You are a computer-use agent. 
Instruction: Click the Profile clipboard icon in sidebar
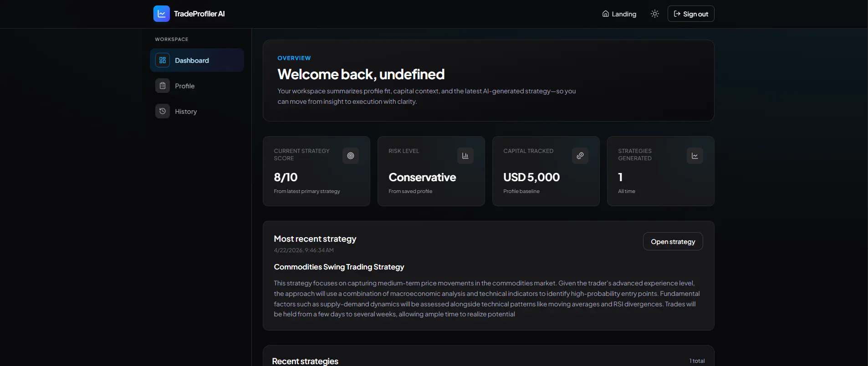point(163,86)
